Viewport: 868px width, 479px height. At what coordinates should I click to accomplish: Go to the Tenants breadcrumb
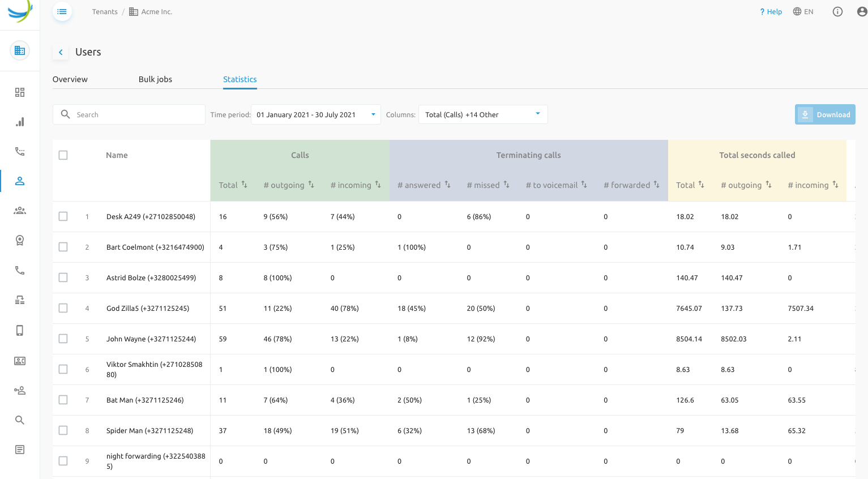click(105, 11)
